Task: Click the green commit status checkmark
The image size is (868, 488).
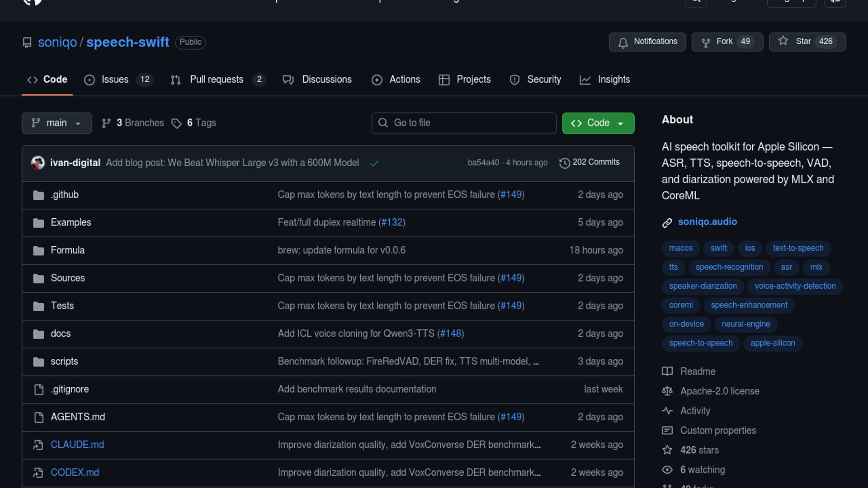Action: (374, 163)
